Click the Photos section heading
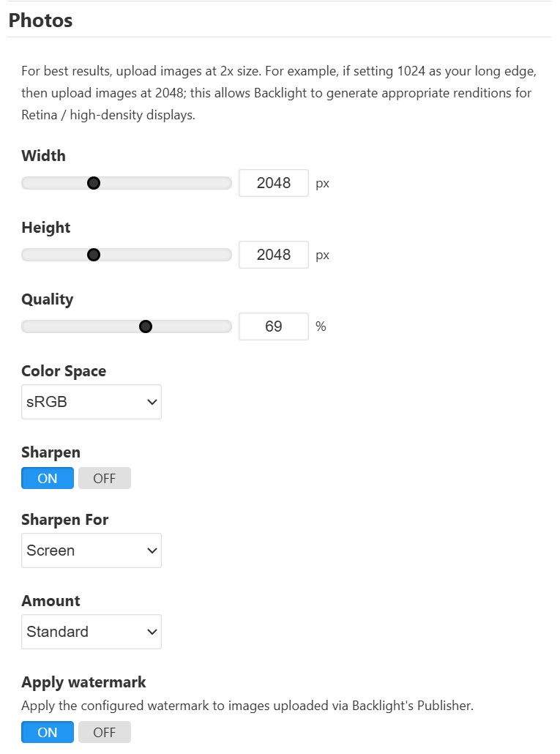The height and width of the screenshot is (754, 560). point(40,20)
